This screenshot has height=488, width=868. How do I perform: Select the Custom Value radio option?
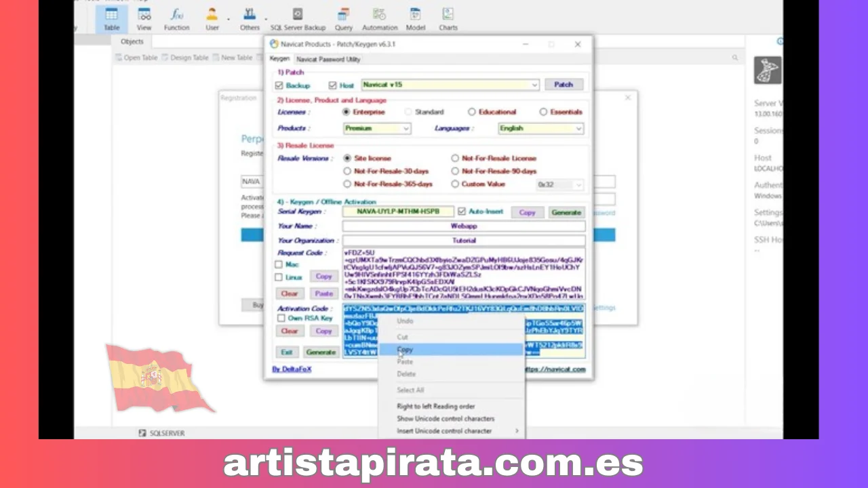point(455,184)
